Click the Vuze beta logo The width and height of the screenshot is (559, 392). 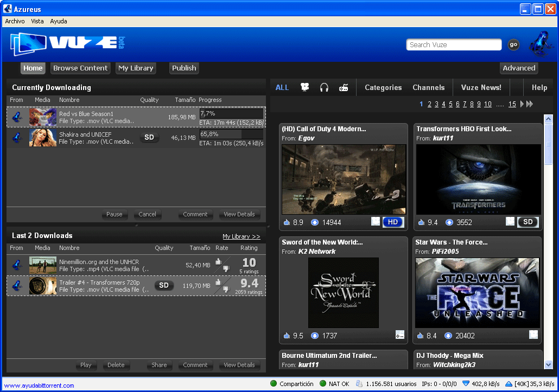[x=68, y=43]
